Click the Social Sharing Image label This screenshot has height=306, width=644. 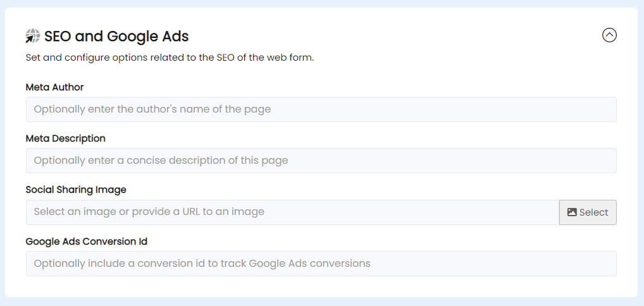coord(76,190)
